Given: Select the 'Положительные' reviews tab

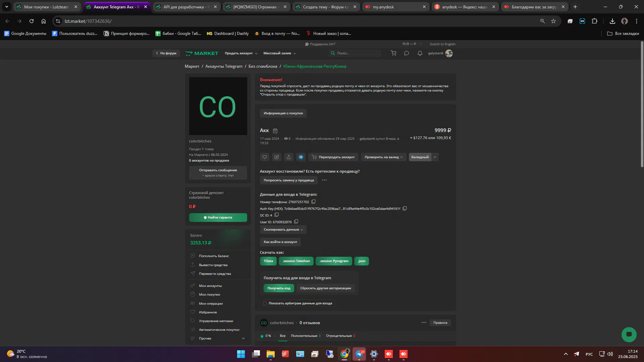Looking at the screenshot, I should 306,336.
